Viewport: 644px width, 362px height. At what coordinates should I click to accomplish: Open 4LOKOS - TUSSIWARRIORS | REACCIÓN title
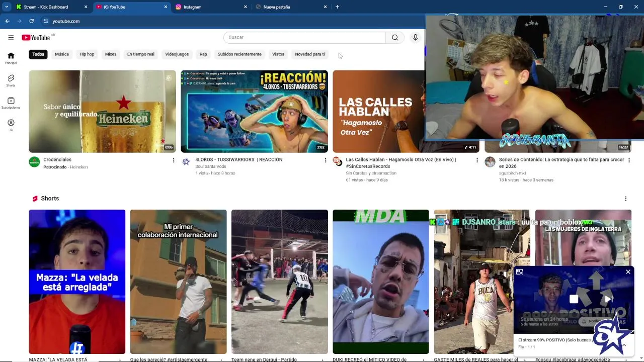tap(239, 160)
